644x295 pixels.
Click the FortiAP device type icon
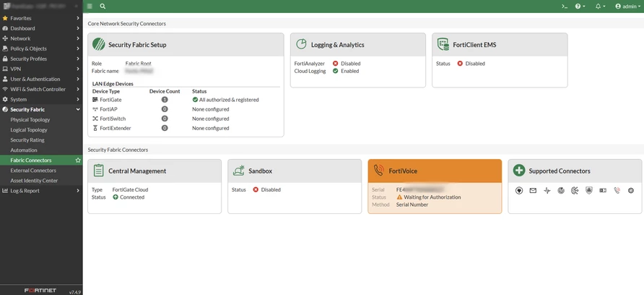tap(96, 109)
